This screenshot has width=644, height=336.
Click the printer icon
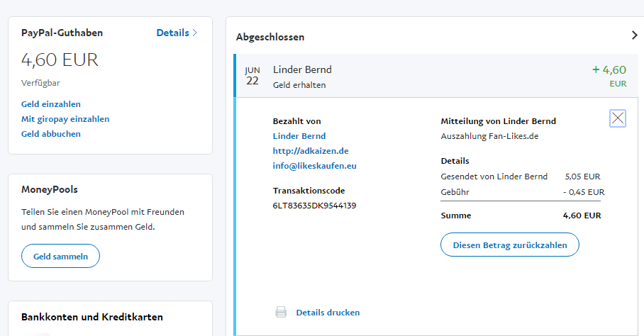coord(281,312)
